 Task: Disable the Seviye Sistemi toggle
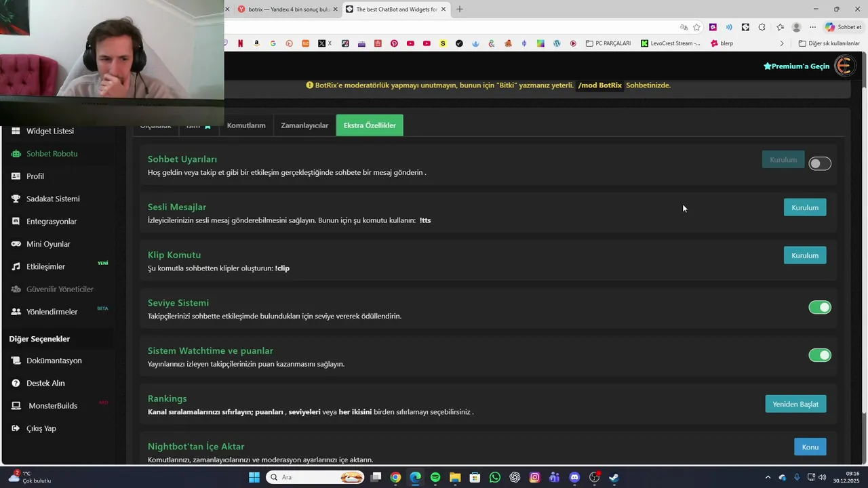[819, 308]
